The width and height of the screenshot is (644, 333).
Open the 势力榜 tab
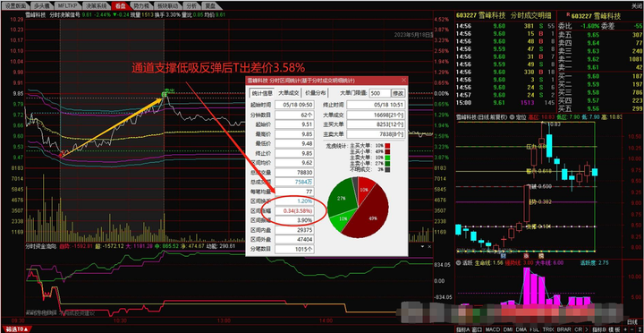point(141,6)
